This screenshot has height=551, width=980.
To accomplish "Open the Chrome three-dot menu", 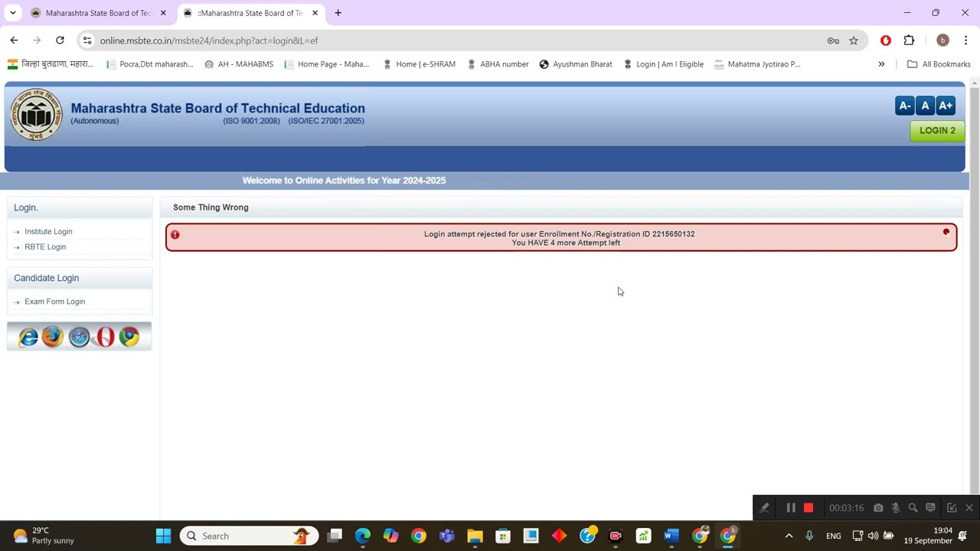I will (965, 41).
